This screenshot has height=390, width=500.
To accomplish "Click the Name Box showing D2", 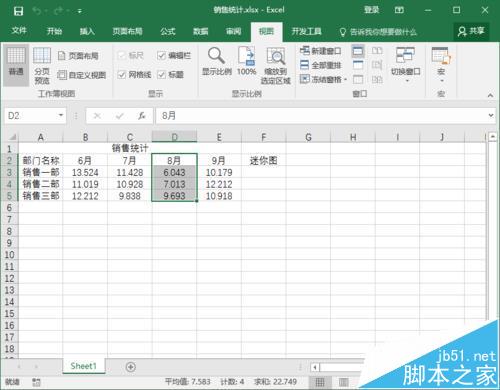I will (31, 116).
